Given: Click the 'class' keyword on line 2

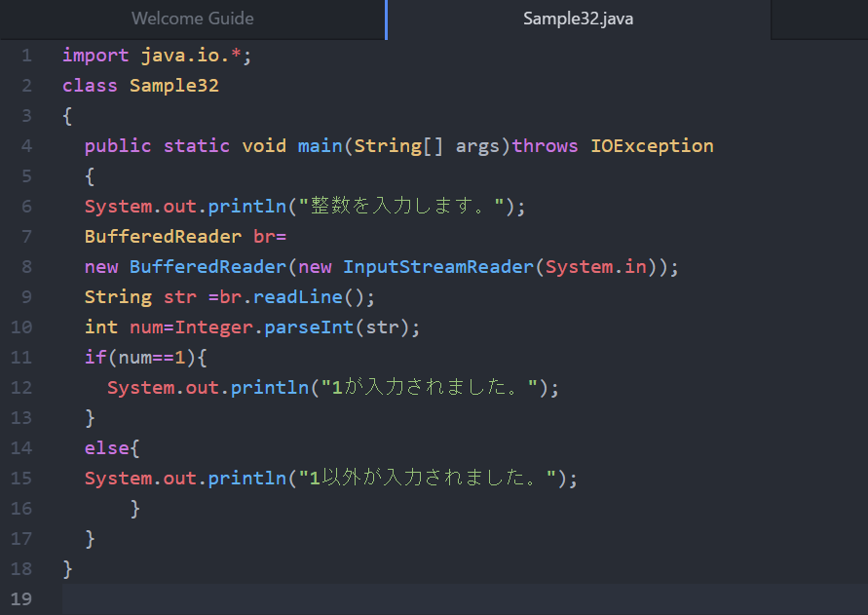Looking at the screenshot, I should point(90,86).
